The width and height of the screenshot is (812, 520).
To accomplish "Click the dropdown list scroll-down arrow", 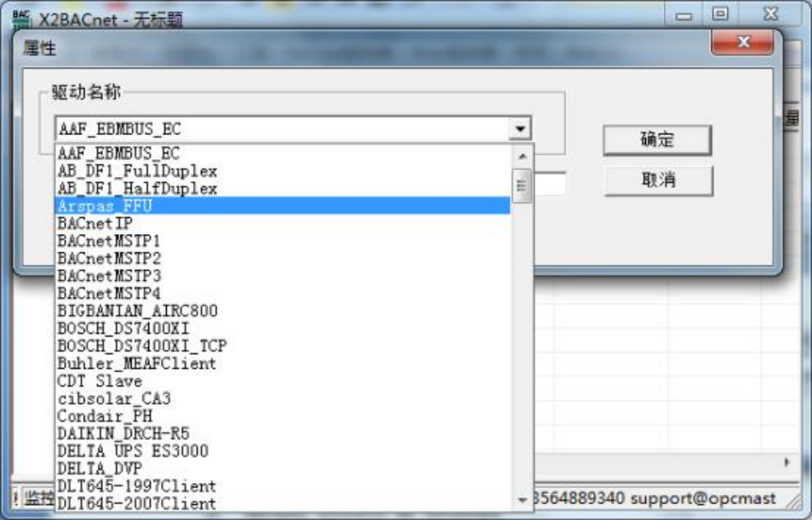I will coord(522,501).
